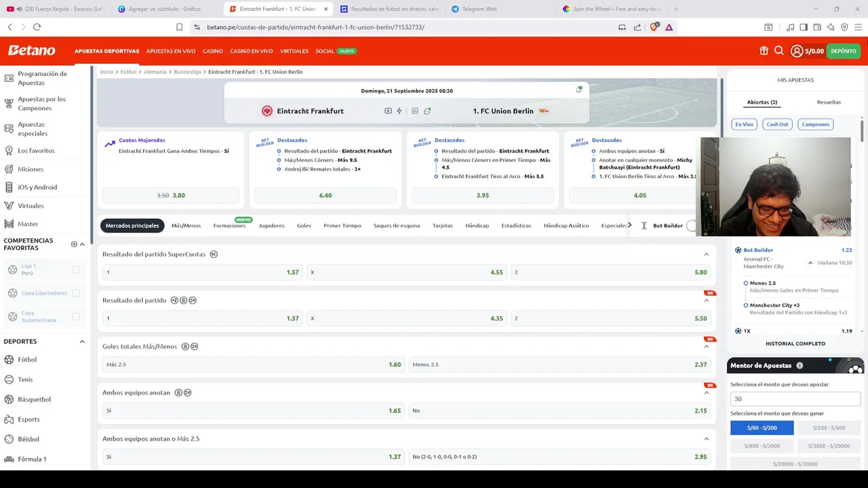Click the browser address bar URL
The image size is (868, 488).
315,27
